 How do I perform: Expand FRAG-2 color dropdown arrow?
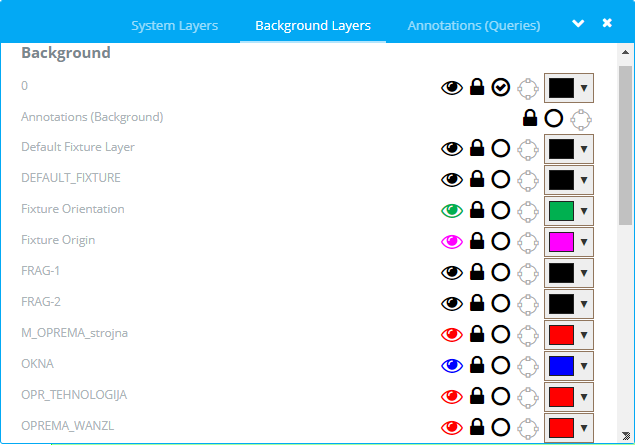click(584, 304)
